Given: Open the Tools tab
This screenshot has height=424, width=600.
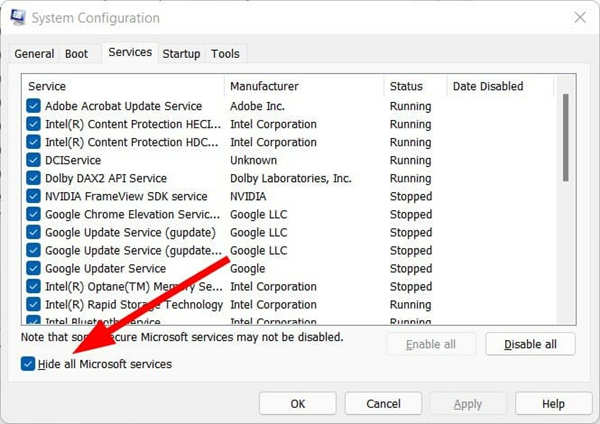Looking at the screenshot, I should [225, 53].
